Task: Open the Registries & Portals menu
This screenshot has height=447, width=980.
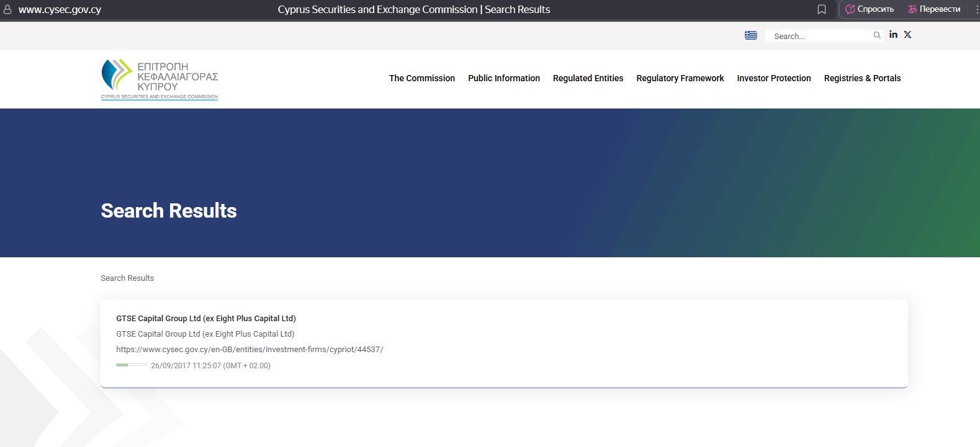Action: tap(862, 78)
